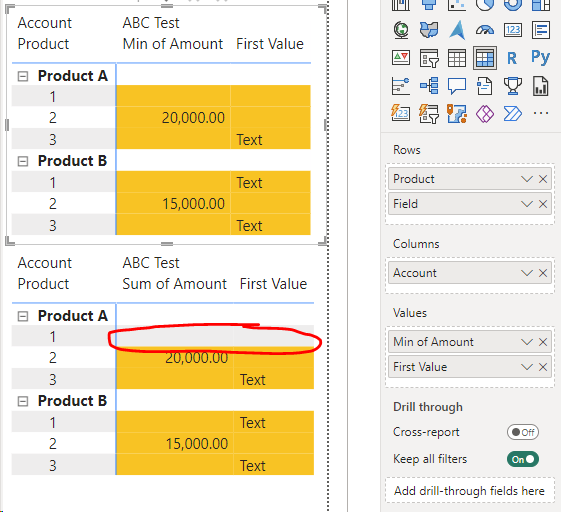Add a Multi-row card visual

541,30
